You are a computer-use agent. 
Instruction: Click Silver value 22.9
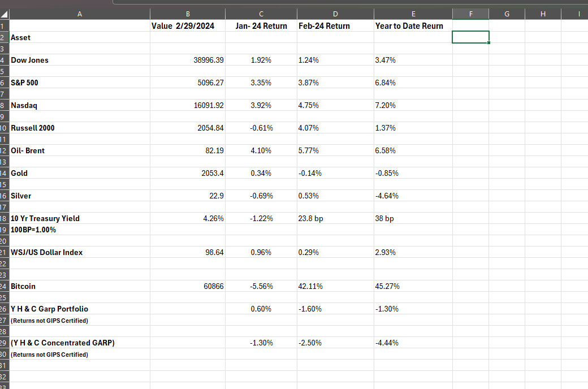[x=188, y=196]
